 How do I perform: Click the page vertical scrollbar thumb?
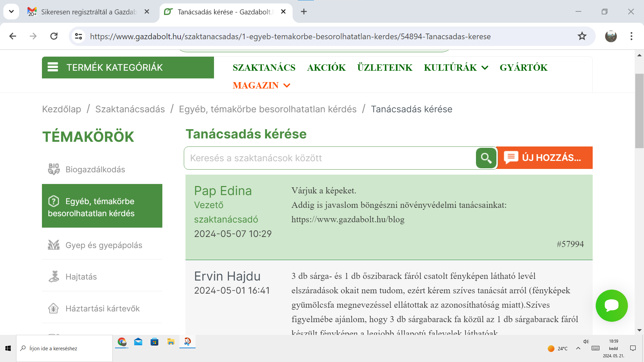point(639,111)
